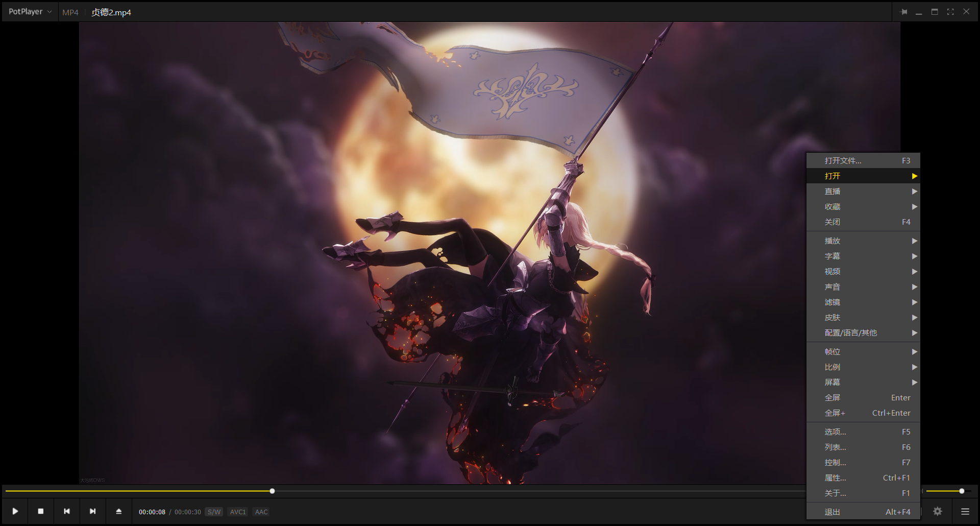The image size is (980, 526).
Task: Expand the 皮肤 submenu
Action: tap(863, 317)
